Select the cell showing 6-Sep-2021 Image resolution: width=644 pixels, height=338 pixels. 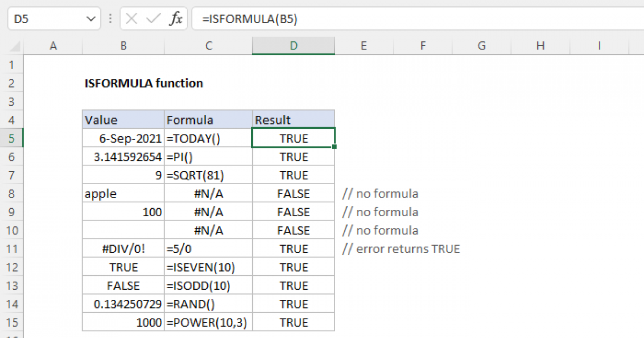(123, 138)
